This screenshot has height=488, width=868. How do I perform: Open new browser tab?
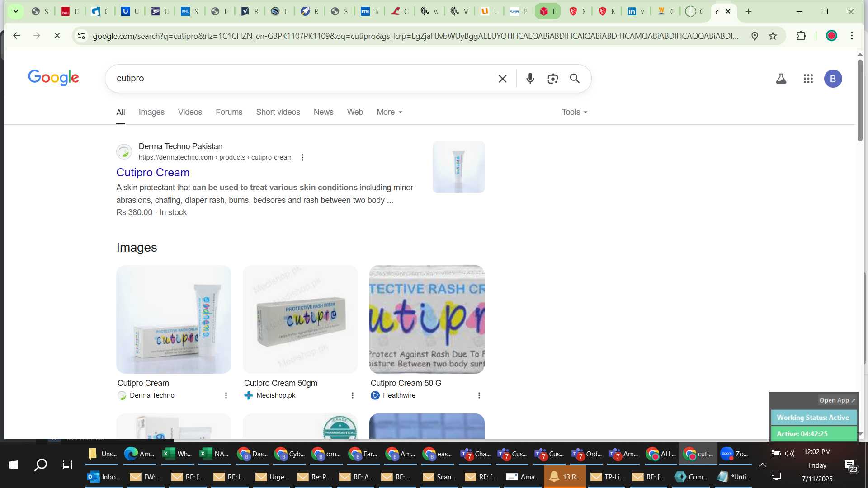748,11
